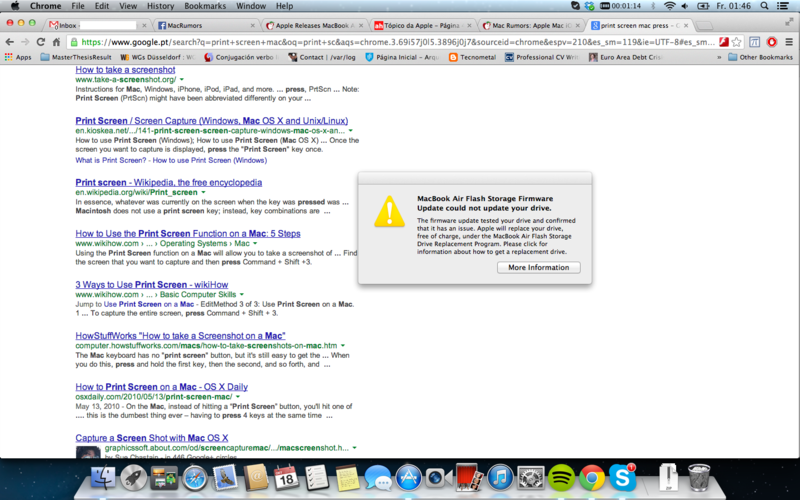
Task: Open the Chrome home page icon
Action: tap(57, 42)
